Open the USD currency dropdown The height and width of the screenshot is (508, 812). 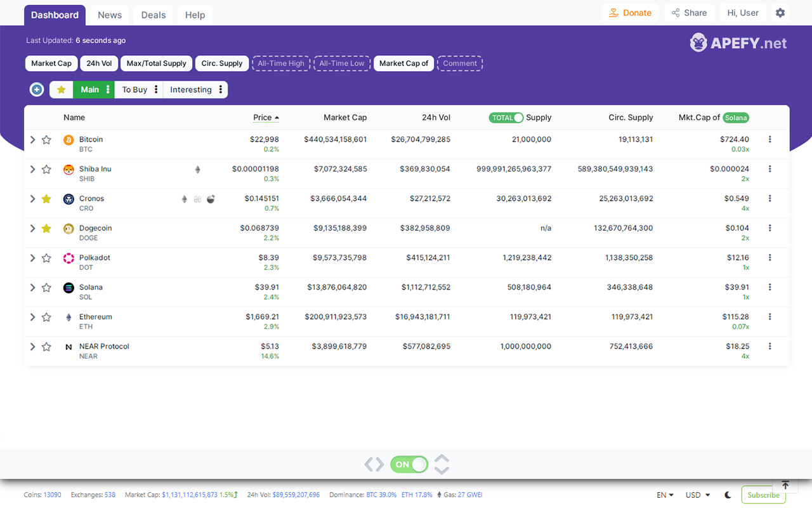coord(698,495)
